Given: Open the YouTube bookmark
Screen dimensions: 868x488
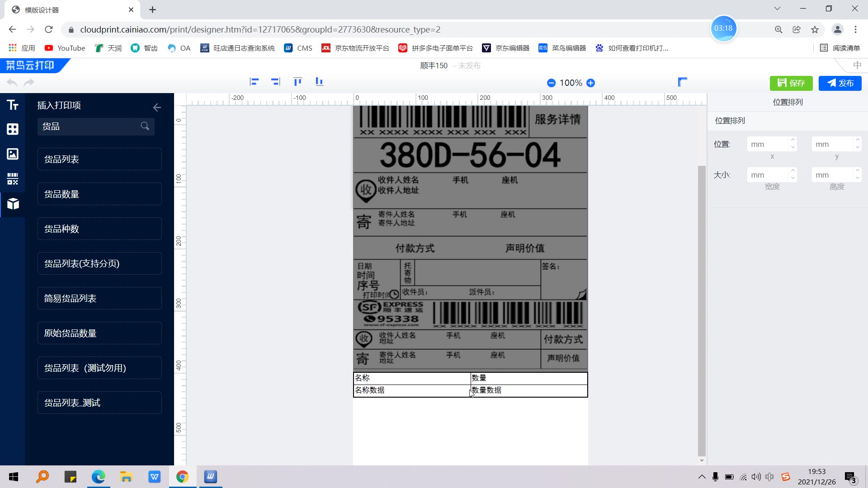Looking at the screenshot, I should 65,48.
